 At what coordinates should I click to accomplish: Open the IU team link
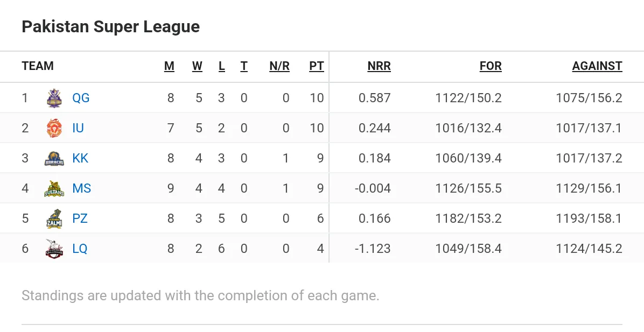tap(78, 128)
